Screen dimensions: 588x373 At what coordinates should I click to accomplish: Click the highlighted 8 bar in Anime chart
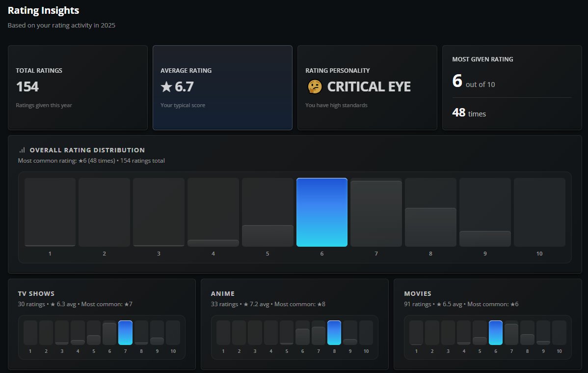click(x=334, y=333)
